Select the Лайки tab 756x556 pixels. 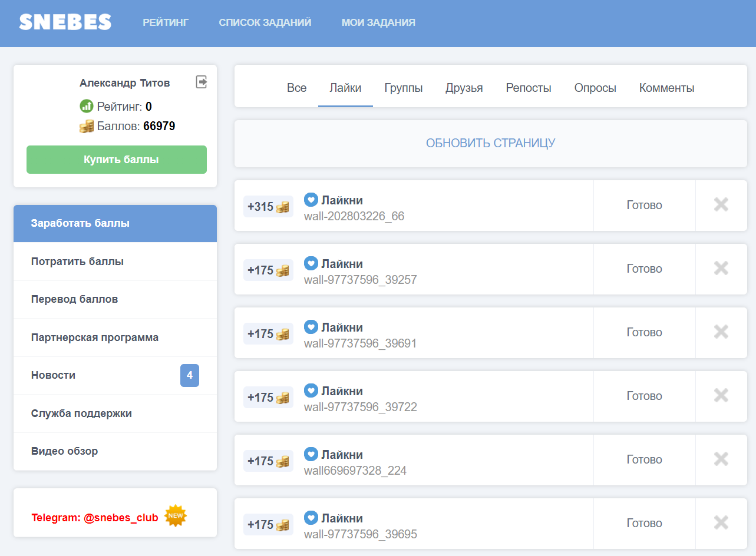[345, 88]
